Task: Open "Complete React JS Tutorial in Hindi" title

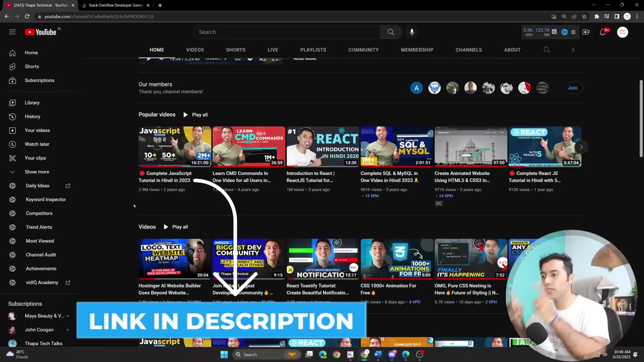Action: pyautogui.click(x=535, y=176)
